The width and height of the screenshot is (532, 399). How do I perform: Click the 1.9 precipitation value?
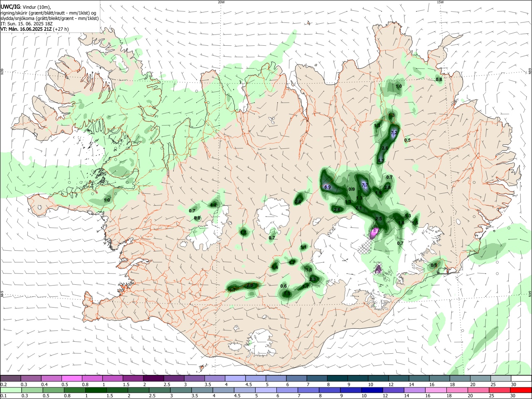[x=379, y=193]
